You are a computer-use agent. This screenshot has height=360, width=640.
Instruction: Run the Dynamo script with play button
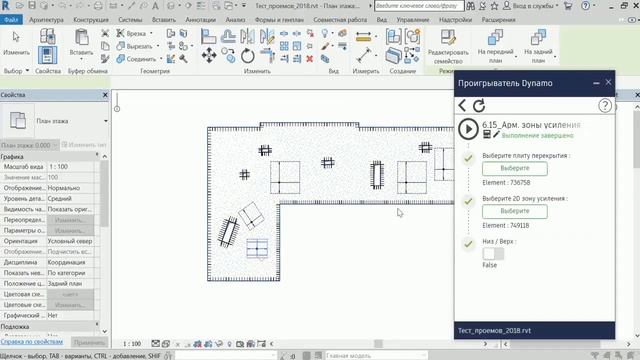468,129
